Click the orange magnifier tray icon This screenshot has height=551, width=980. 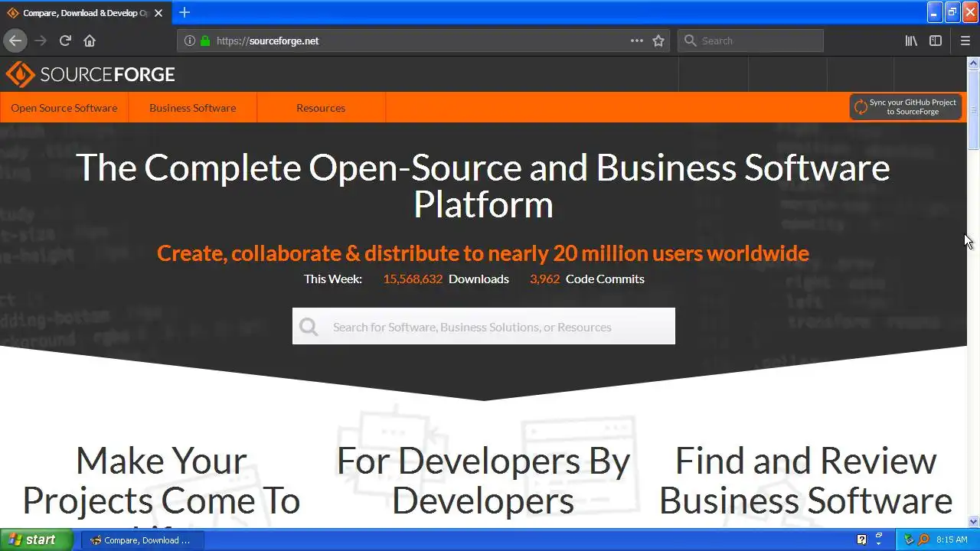[923, 540]
